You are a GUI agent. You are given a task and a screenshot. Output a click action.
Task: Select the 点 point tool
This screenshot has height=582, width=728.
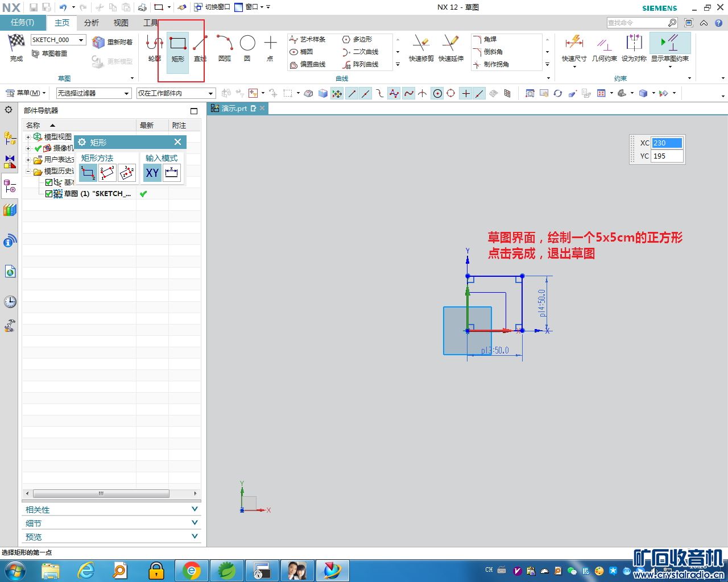tap(270, 48)
